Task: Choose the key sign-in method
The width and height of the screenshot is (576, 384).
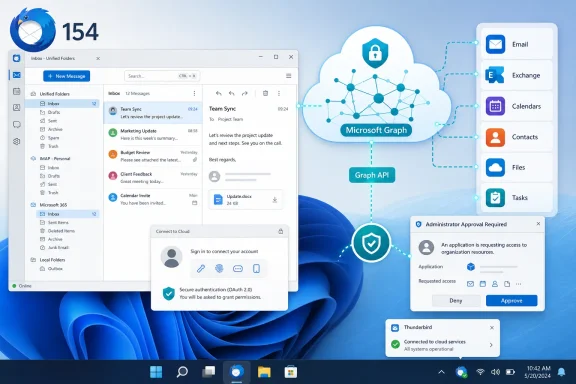Action: [x=201, y=269]
